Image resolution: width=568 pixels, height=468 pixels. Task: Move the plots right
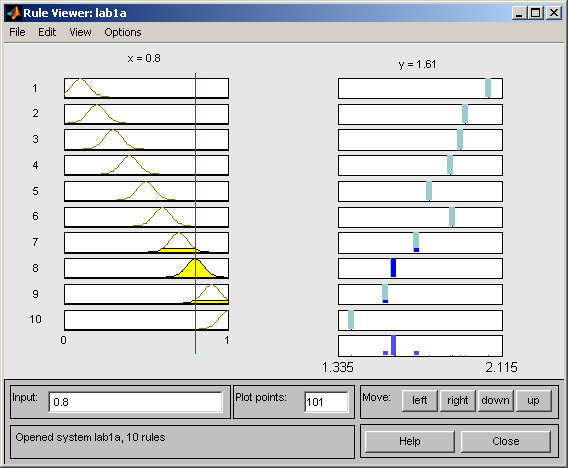[458, 401]
